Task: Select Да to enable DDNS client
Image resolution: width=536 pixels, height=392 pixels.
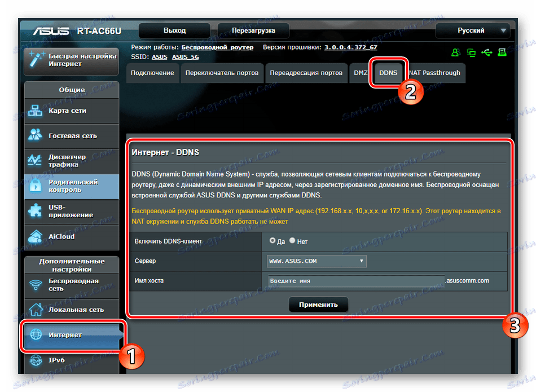Action: coord(273,241)
